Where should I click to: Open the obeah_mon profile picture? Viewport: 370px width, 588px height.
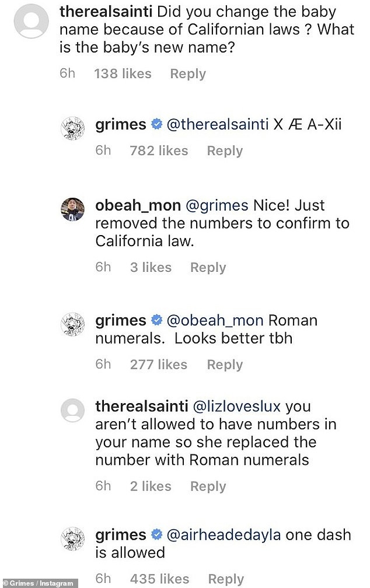(x=74, y=208)
